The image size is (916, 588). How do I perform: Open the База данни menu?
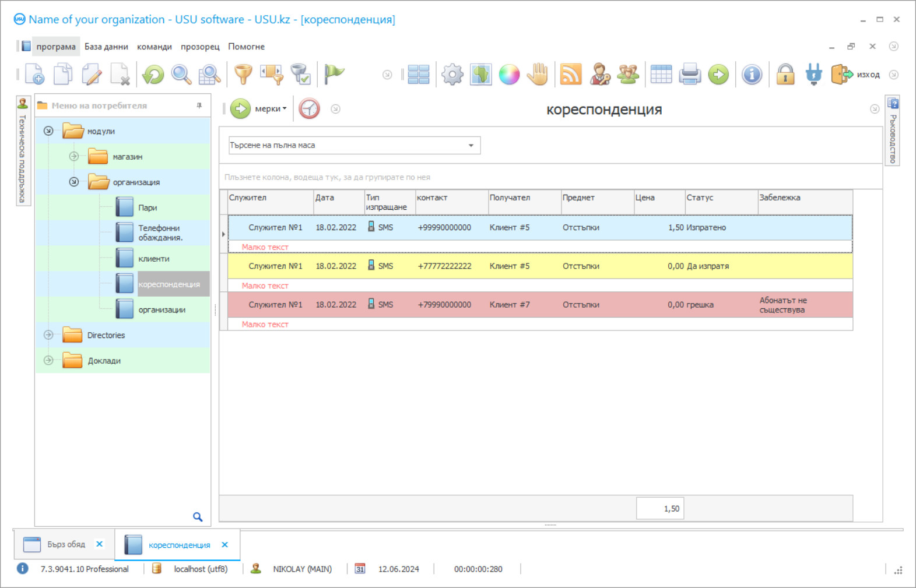click(x=106, y=47)
